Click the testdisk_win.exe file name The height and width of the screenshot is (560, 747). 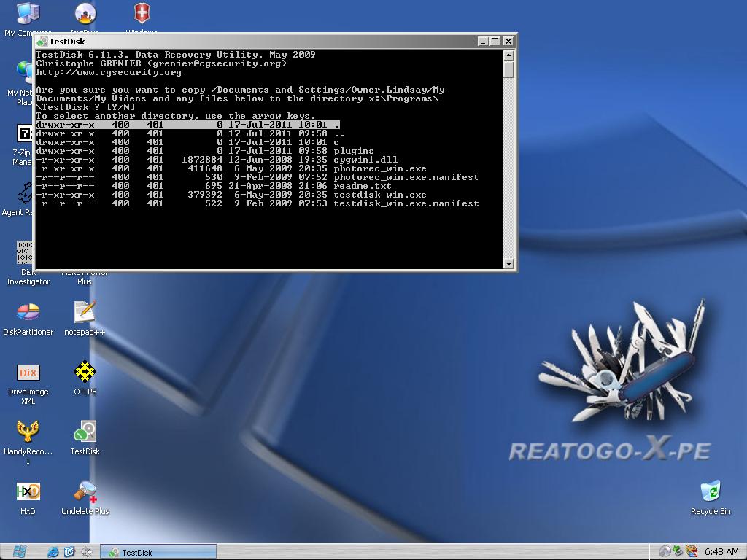379,195
